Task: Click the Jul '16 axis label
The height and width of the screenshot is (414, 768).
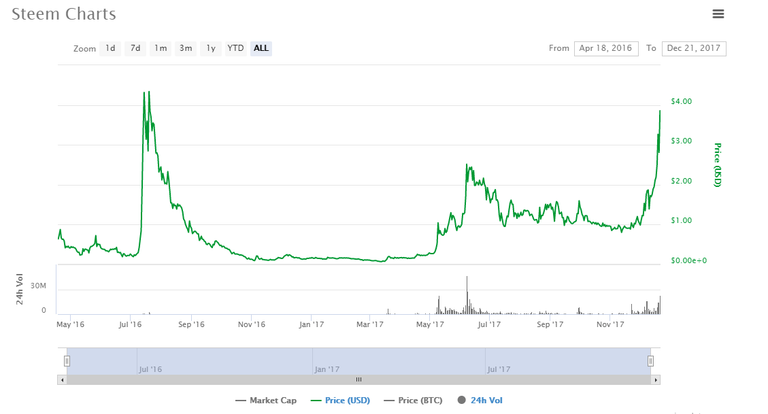Action: click(130, 324)
